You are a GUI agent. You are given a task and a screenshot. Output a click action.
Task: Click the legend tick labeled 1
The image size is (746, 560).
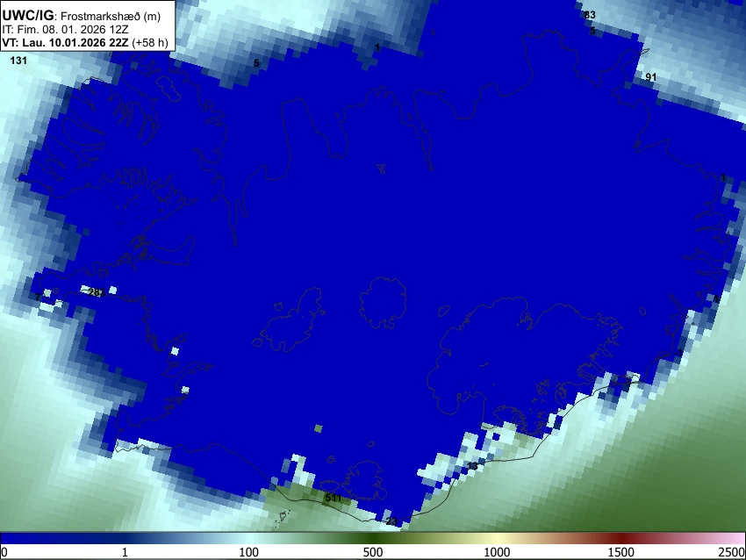pyautogui.click(x=125, y=552)
